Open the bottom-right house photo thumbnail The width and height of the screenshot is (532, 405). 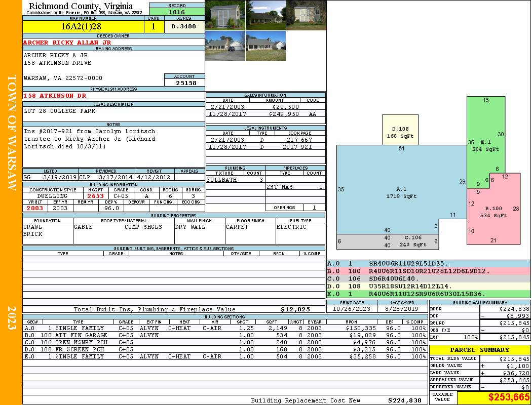(x=265, y=46)
